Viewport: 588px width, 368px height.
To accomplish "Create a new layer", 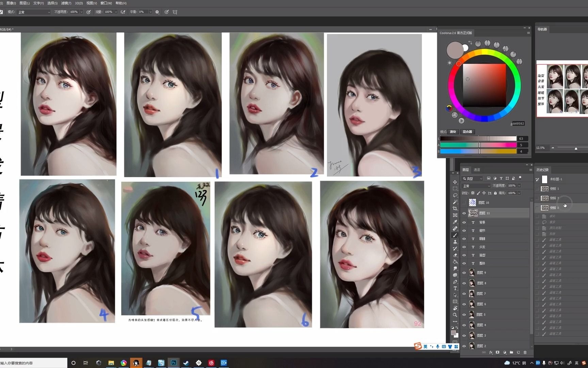I will [x=518, y=352].
